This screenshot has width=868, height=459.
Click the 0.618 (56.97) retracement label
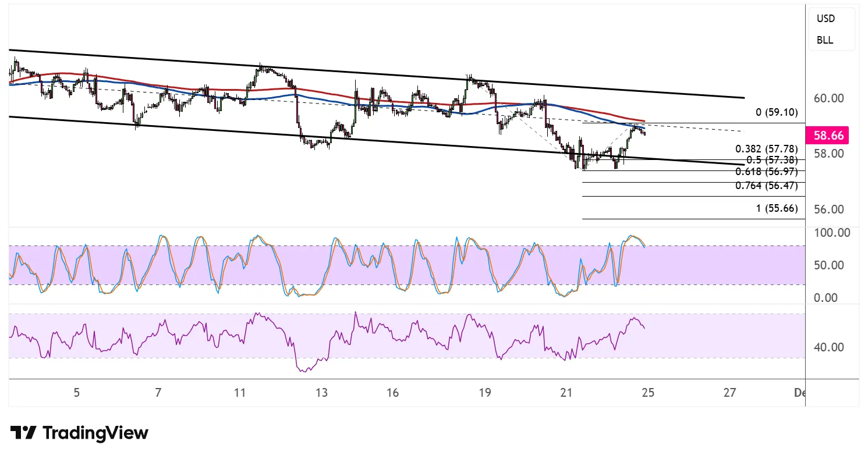pyautogui.click(x=766, y=172)
